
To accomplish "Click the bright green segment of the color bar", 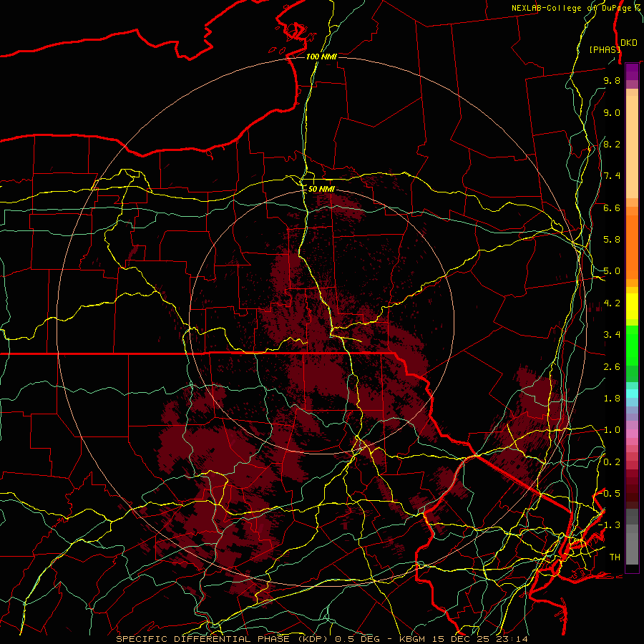I will coord(632,346).
